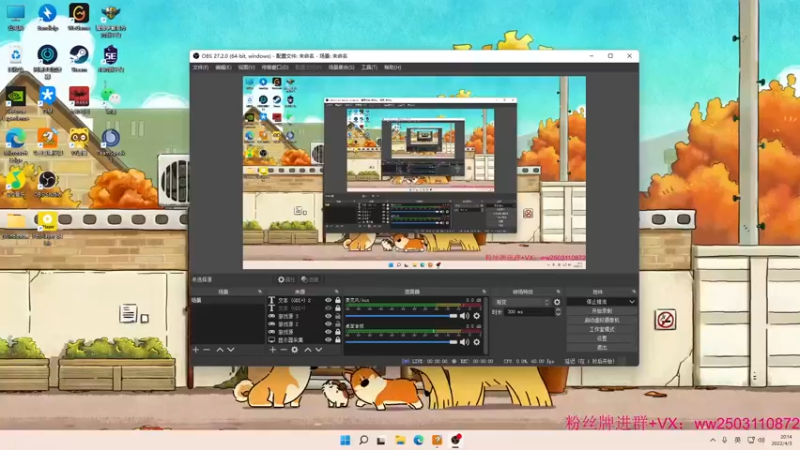The width and height of the screenshot is (800, 450).
Task: Toggle the lock on the 游戏源 3 source
Action: [338, 316]
